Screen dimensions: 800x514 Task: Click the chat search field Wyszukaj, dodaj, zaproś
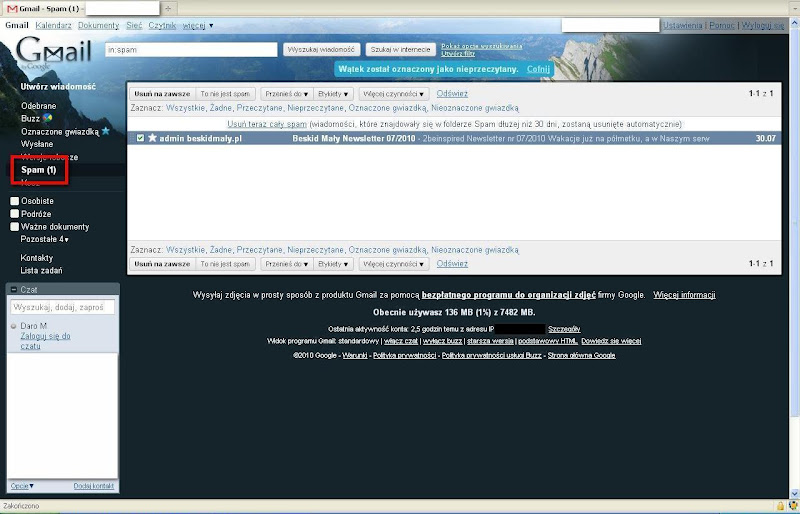click(x=62, y=307)
